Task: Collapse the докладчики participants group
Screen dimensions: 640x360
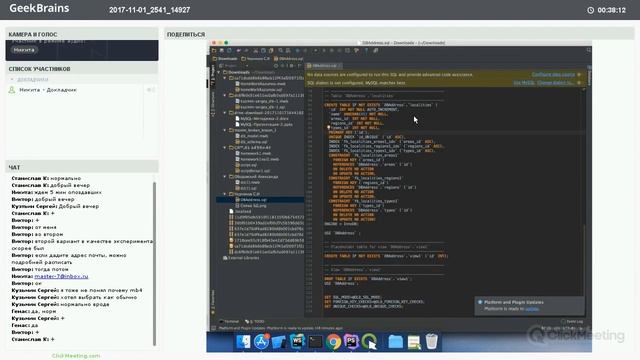Action: (12, 80)
